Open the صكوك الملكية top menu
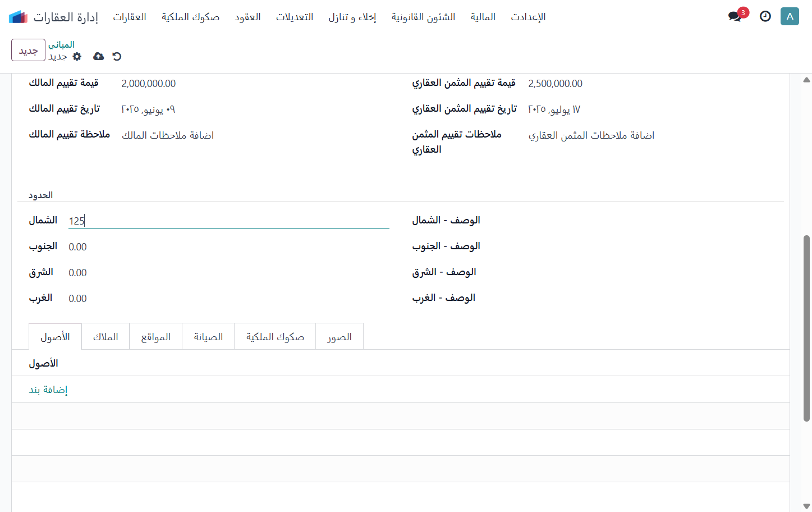812x512 pixels. [190, 17]
